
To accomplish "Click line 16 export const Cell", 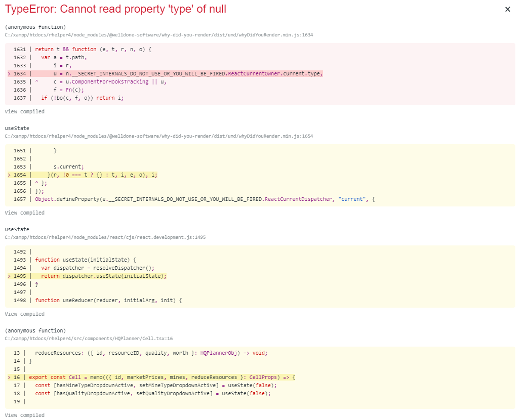I will pyautogui.click(x=151, y=377).
